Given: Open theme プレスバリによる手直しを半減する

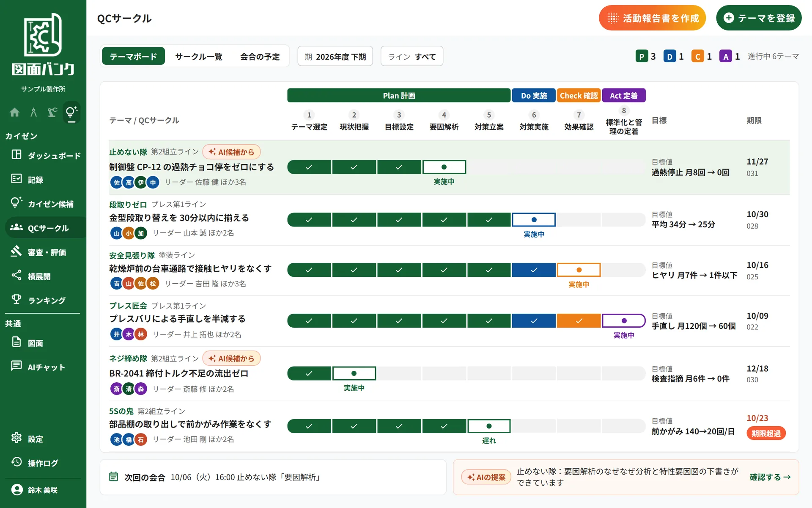Looking at the screenshot, I should coord(177,319).
